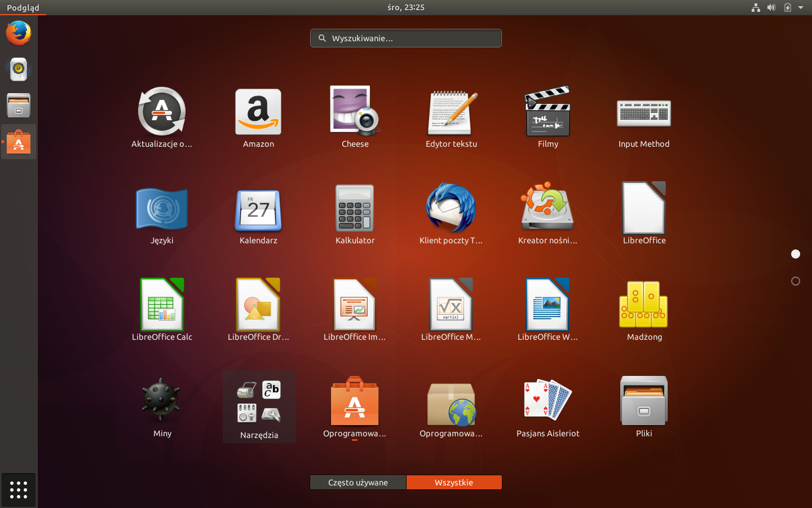Click the Podgląd activities button
This screenshot has height=508, width=812.
point(23,7)
